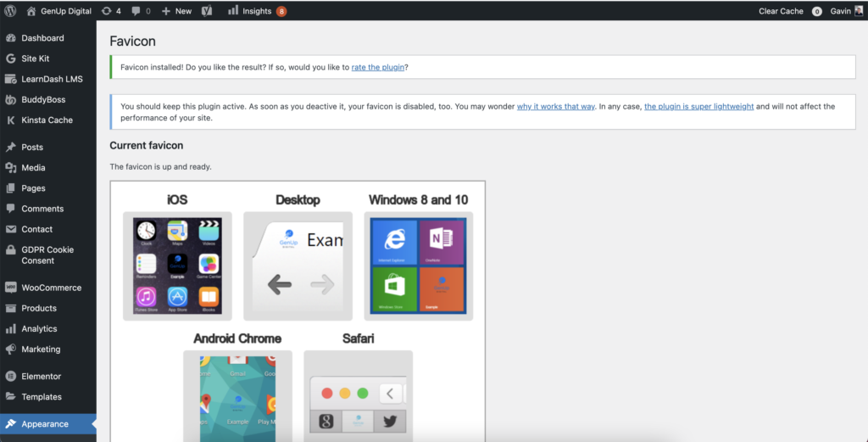868x442 pixels.
Task: Click the Pages sidebar icon
Action: point(10,188)
